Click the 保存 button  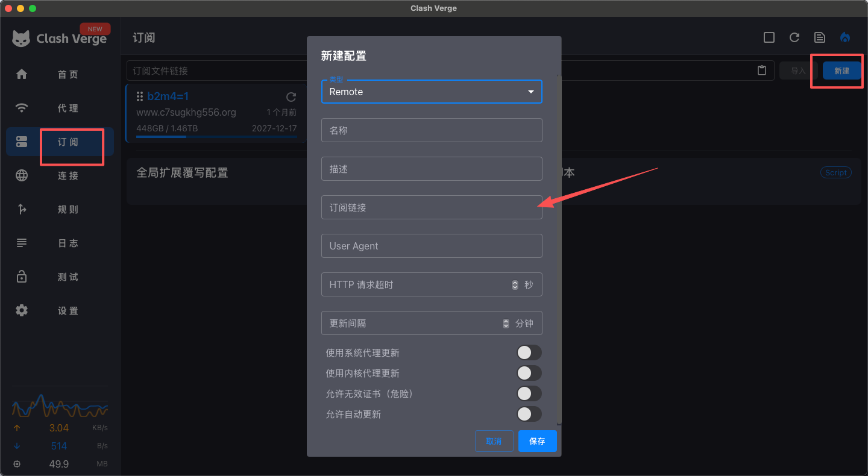(537, 441)
